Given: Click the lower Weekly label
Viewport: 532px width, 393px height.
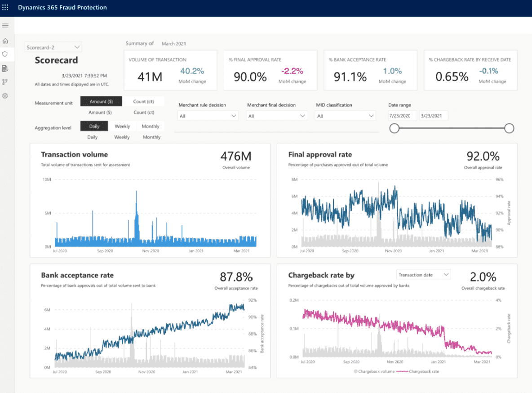Looking at the screenshot, I should pos(122,137).
